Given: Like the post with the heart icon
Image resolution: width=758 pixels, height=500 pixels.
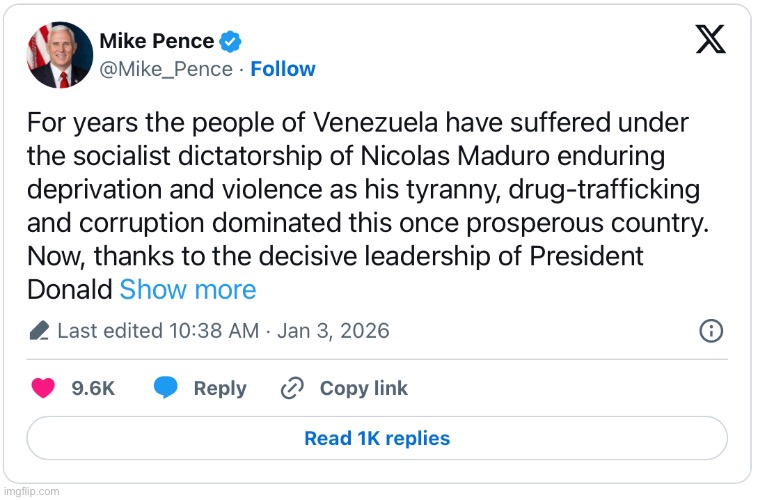Looking at the screenshot, I should 43,388.
